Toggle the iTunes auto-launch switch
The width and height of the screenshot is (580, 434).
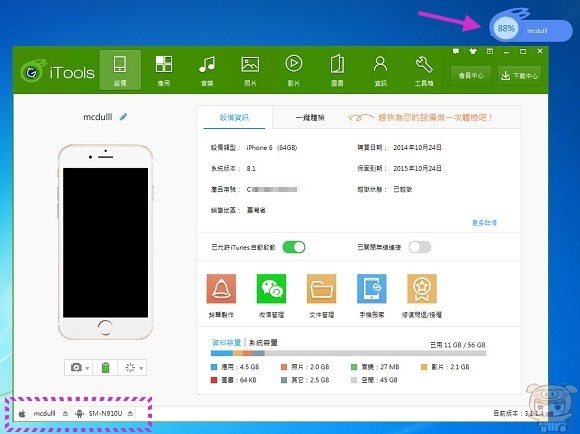point(294,247)
